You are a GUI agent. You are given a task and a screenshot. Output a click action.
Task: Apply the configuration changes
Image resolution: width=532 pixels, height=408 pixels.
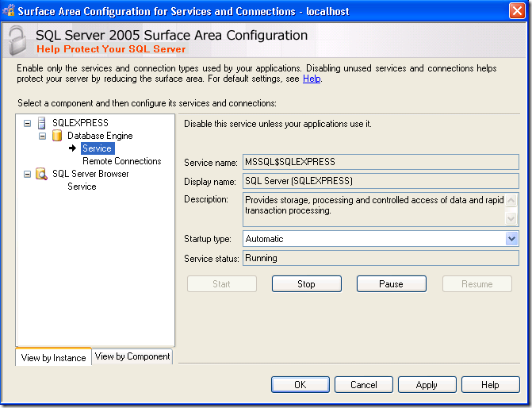click(427, 384)
